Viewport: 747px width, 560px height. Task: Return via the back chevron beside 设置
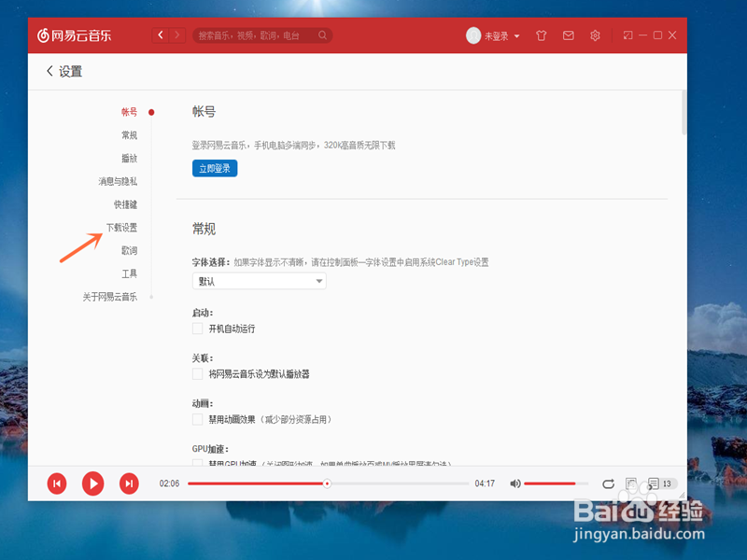(x=49, y=72)
